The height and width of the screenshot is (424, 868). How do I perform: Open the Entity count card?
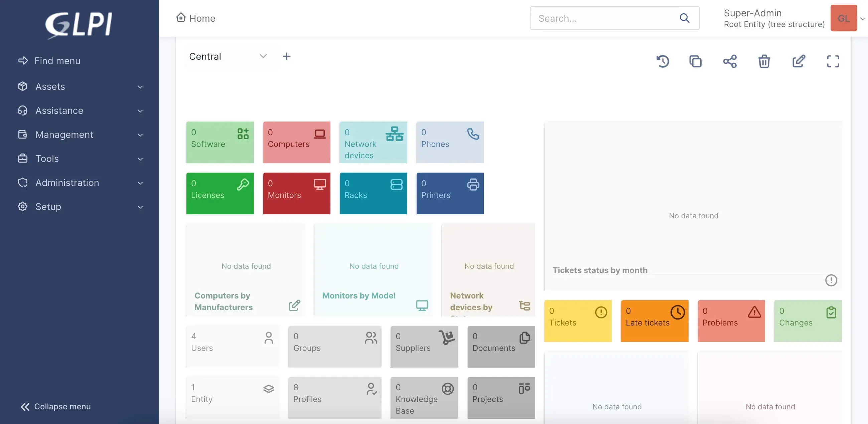pos(233,397)
